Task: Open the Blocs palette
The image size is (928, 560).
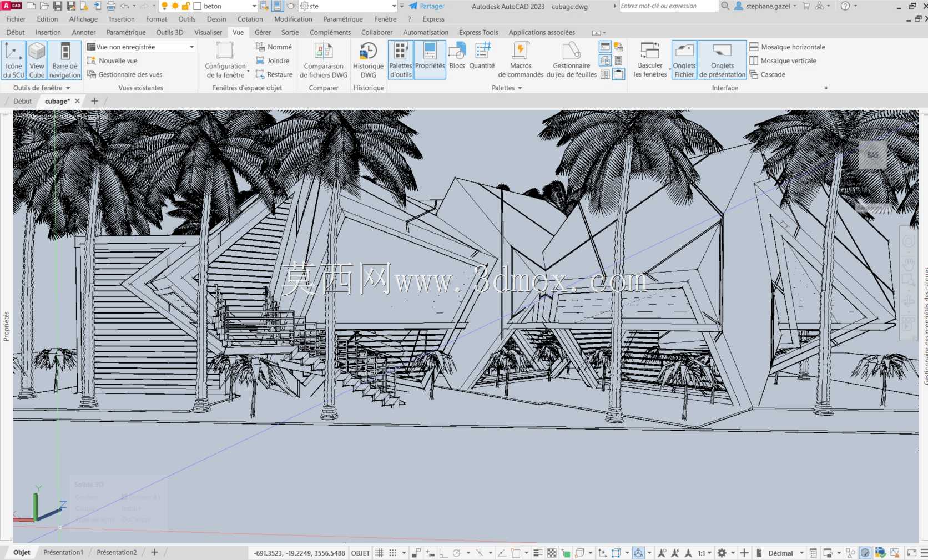Action: click(x=457, y=56)
